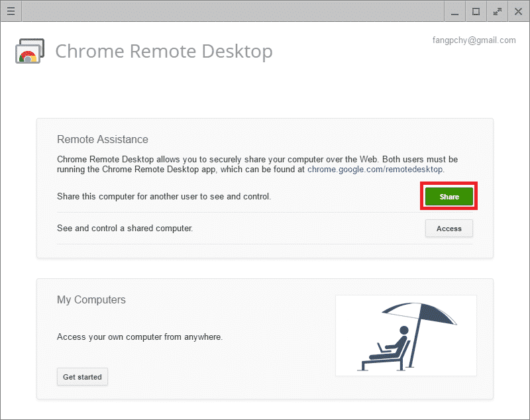Toggle full-screen mode with the arrows icon
This screenshot has height=420, width=530.
pyautogui.click(x=498, y=11)
